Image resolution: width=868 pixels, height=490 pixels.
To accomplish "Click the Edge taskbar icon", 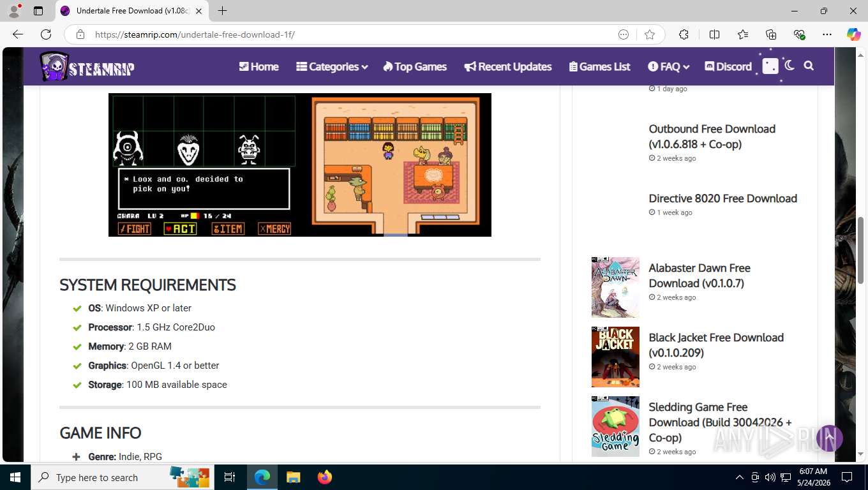I will click(262, 477).
